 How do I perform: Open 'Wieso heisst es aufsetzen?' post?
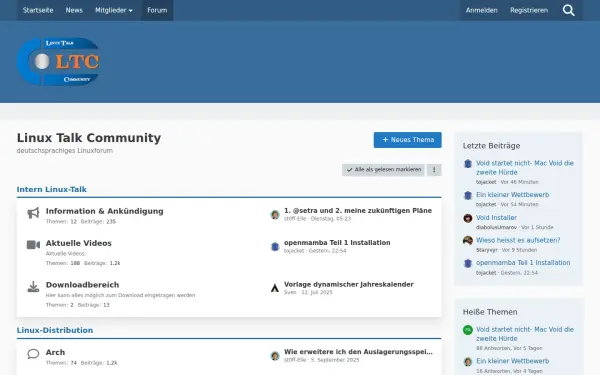(518, 240)
